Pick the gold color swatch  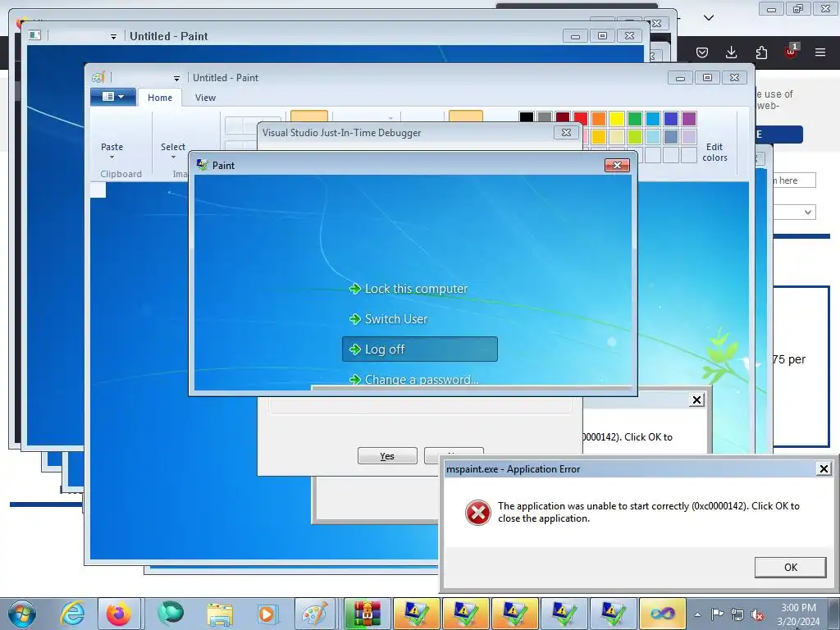(599, 137)
